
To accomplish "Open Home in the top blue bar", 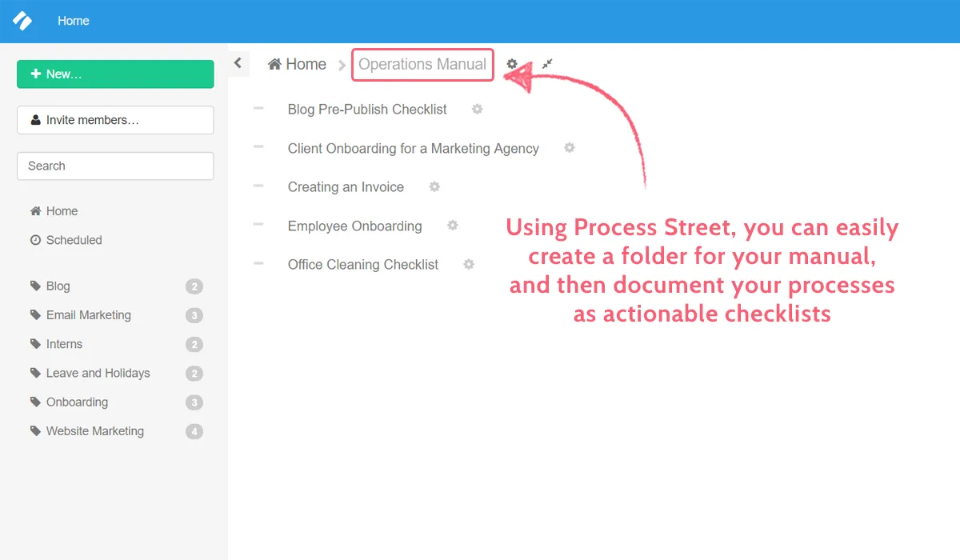I will tap(74, 21).
